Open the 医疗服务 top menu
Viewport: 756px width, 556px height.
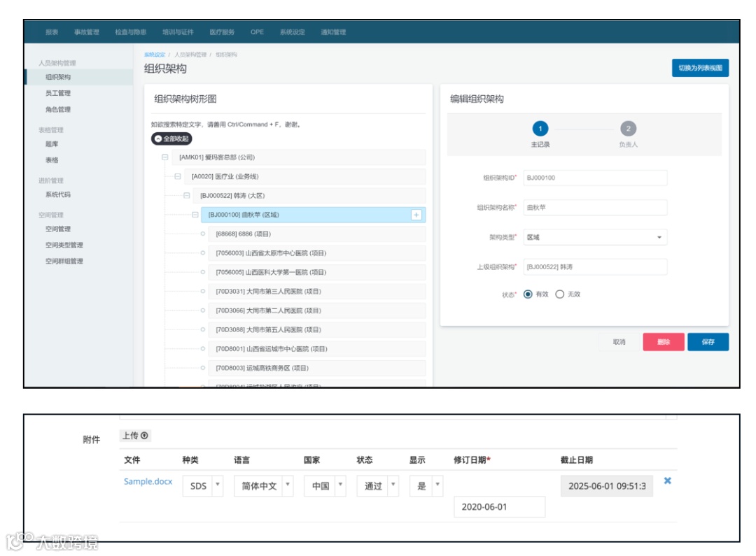pos(222,32)
